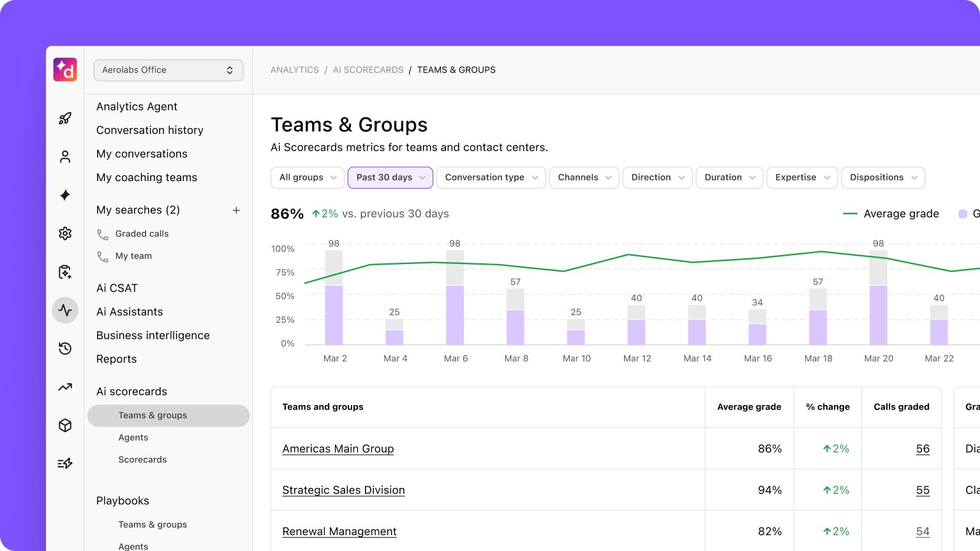Click the sparkle AI sidebar icon
The image size is (980, 551).
(65, 195)
